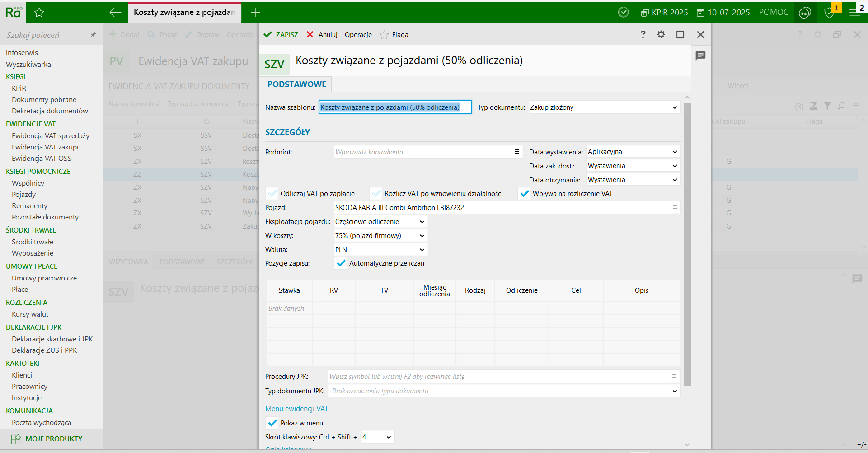Screen dimensions: 868x453
Task: Open the comments speech bubble icon
Action: coord(700,56)
